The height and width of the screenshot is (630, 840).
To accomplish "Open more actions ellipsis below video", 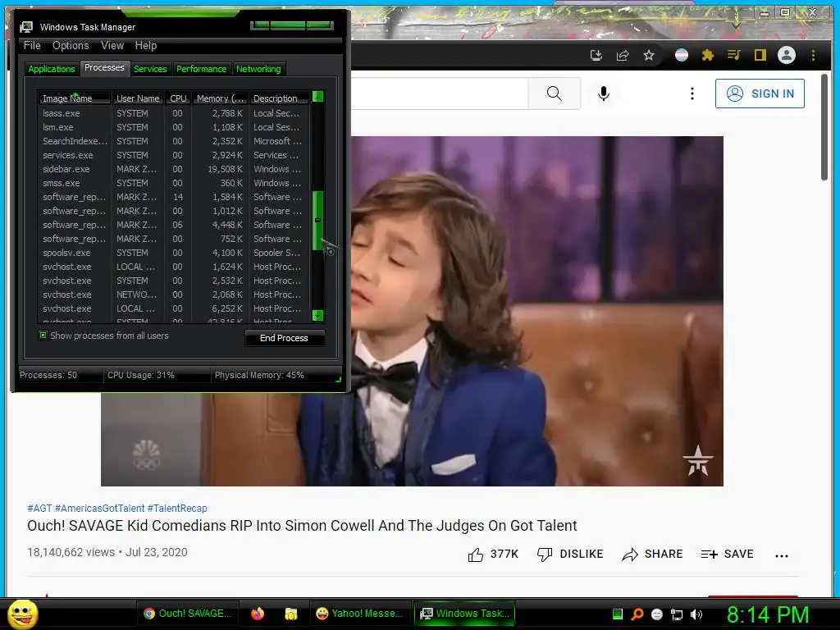I will point(782,555).
